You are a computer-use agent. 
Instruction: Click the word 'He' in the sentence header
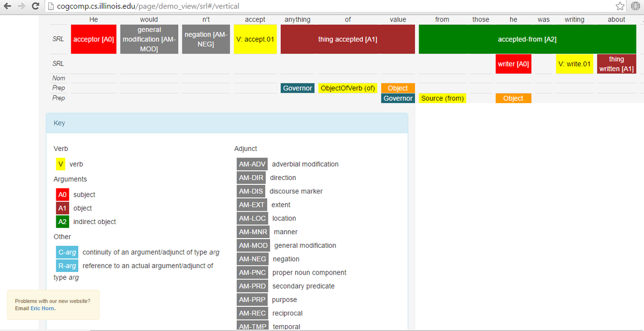pos(93,19)
